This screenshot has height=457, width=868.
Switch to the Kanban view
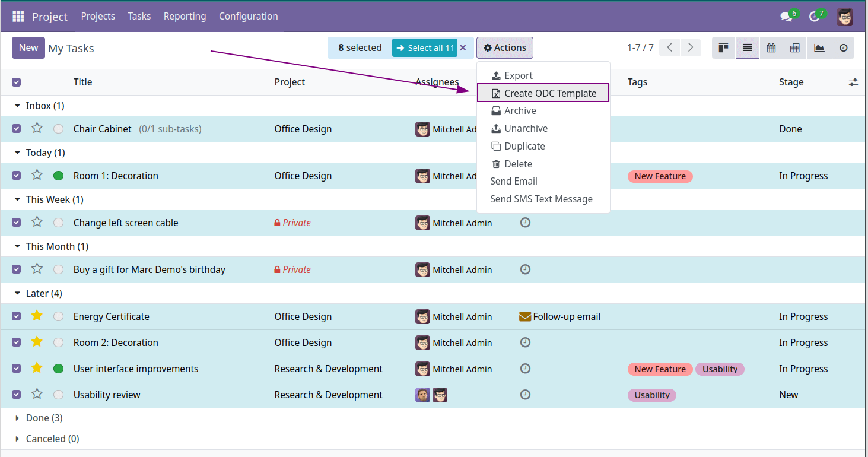click(x=723, y=47)
